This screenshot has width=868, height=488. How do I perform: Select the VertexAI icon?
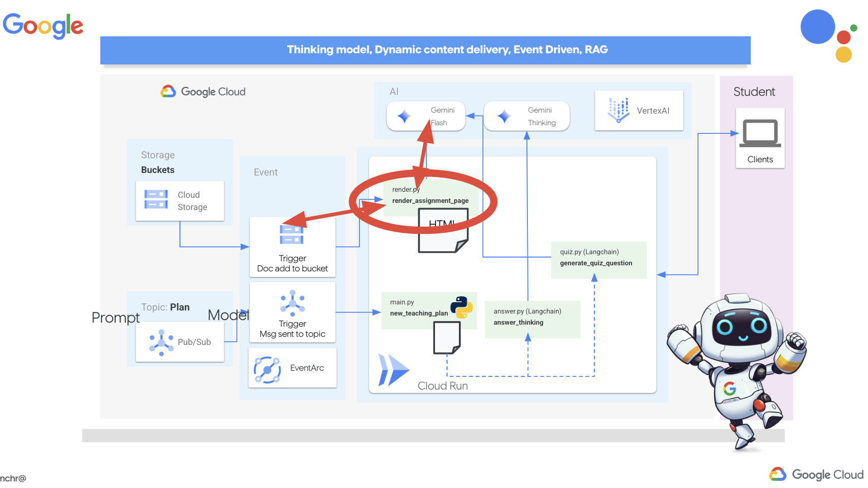tap(618, 110)
